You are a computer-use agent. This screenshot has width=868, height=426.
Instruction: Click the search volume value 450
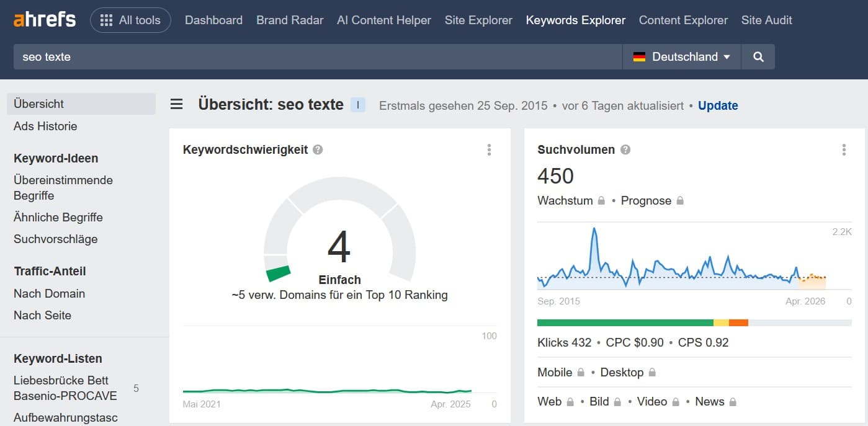pos(555,176)
